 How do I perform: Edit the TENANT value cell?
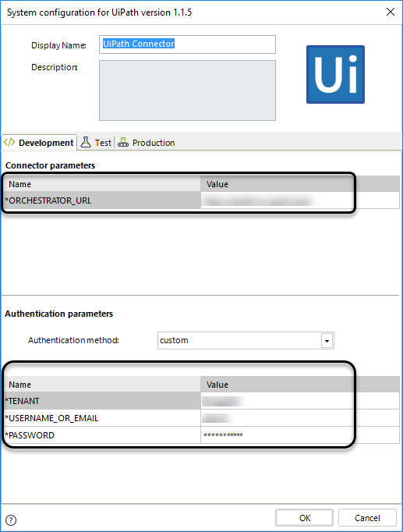click(x=299, y=401)
